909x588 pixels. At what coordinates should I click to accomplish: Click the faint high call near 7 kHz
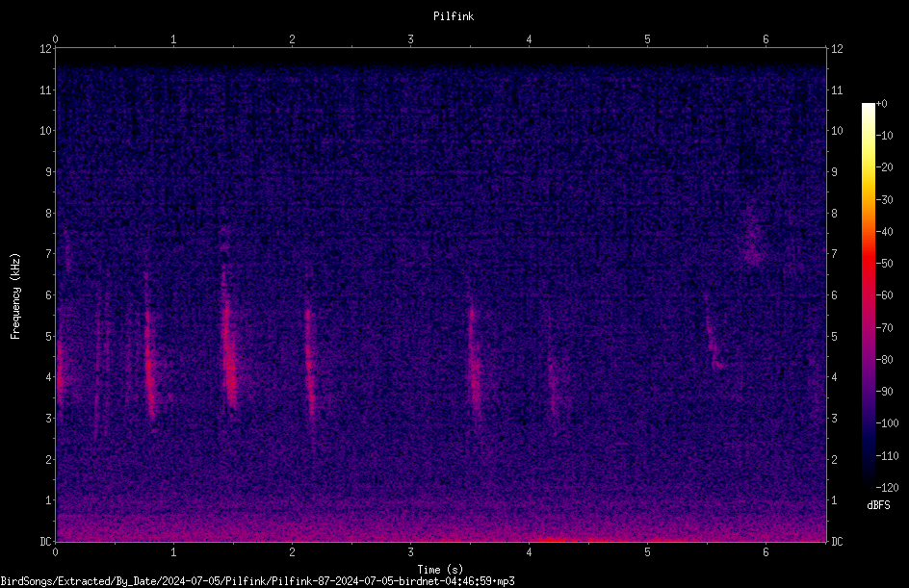click(x=754, y=238)
